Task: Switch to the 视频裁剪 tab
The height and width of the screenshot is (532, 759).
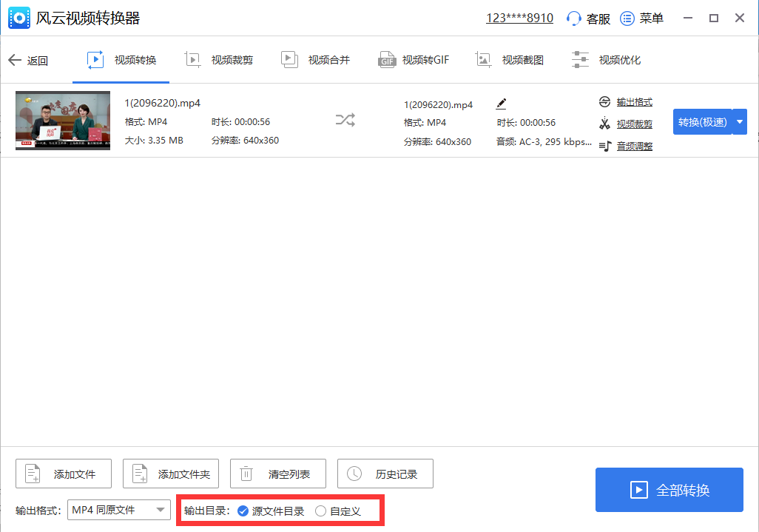Action: pos(219,60)
